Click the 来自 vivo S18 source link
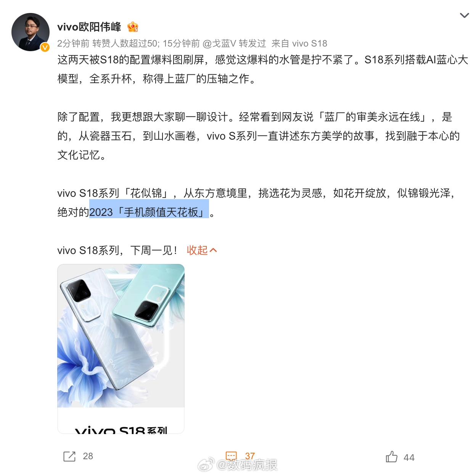The width and height of the screenshot is (476, 476). point(299,44)
